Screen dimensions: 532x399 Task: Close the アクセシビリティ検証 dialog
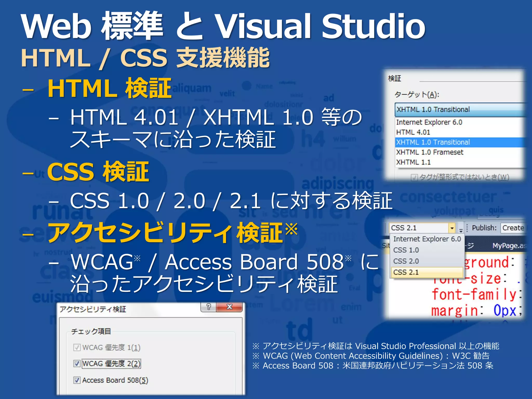[229, 307]
